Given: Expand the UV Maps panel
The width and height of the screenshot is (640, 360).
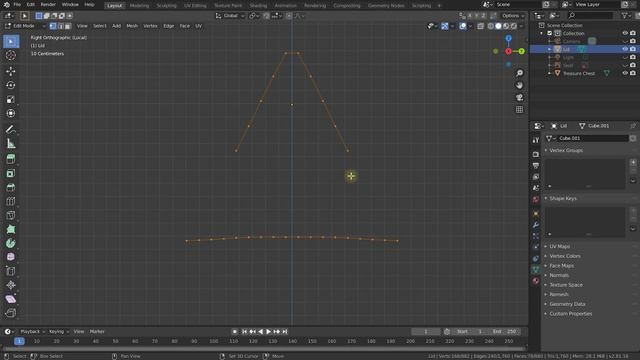Looking at the screenshot, I should (559, 247).
